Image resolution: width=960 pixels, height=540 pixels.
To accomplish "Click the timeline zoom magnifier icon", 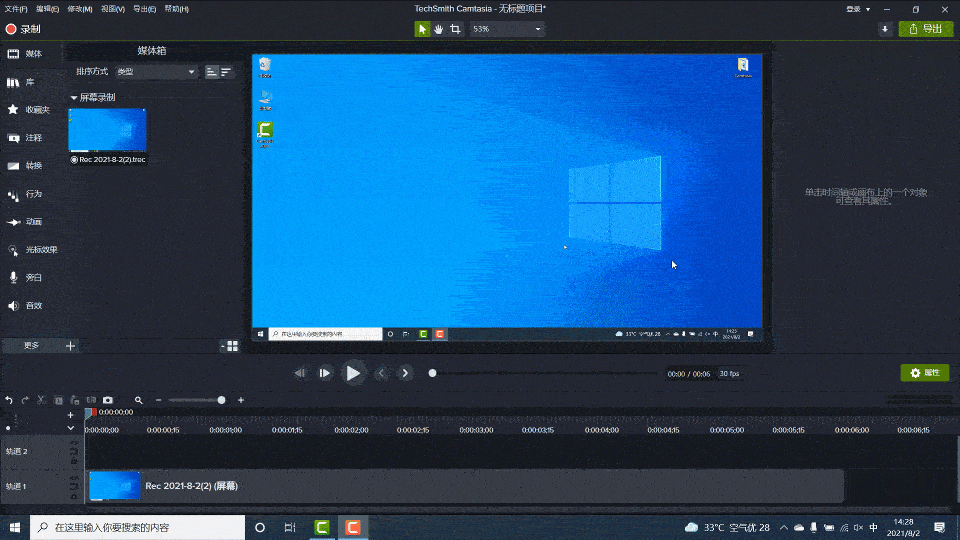I will 138,400.
